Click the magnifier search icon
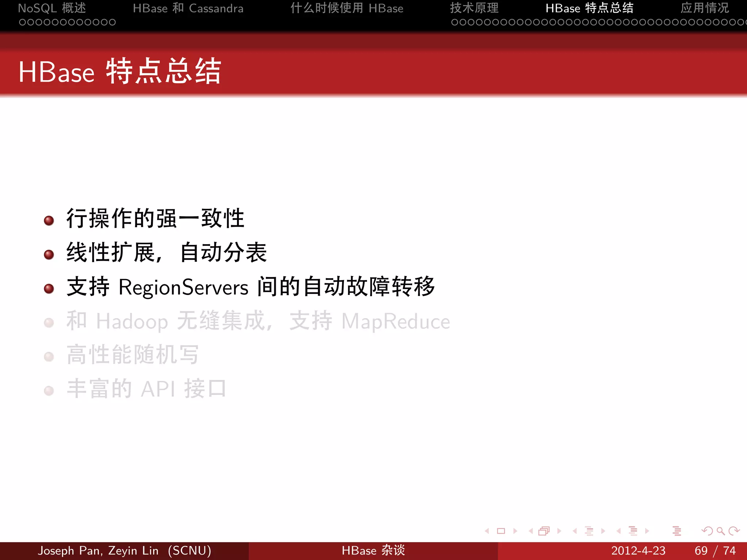Image resolution: width=747 pixels, height=560 pixels. pyautogui.click(x=721, y=531)
